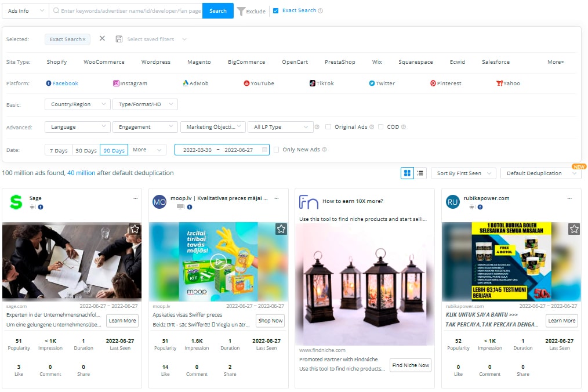The height and width of the screenshot is (392, 588).
Task: Check the Only New Ads checkbox
Action: coord(277,149)
